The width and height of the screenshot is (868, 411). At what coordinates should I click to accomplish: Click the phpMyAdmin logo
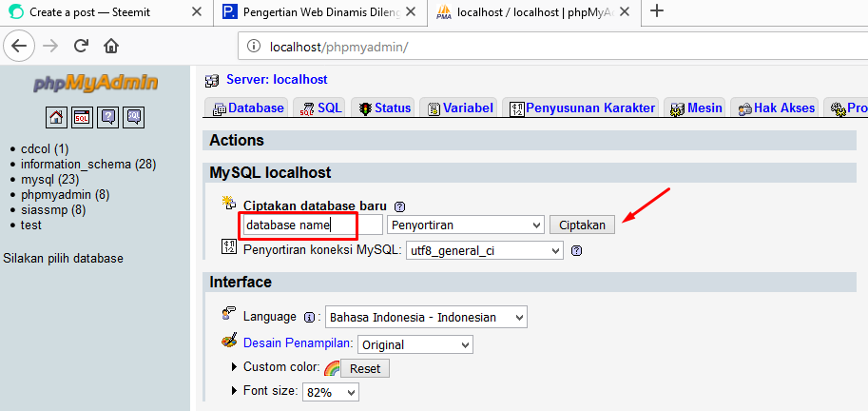pyautogui.click(x=95, y=83)
